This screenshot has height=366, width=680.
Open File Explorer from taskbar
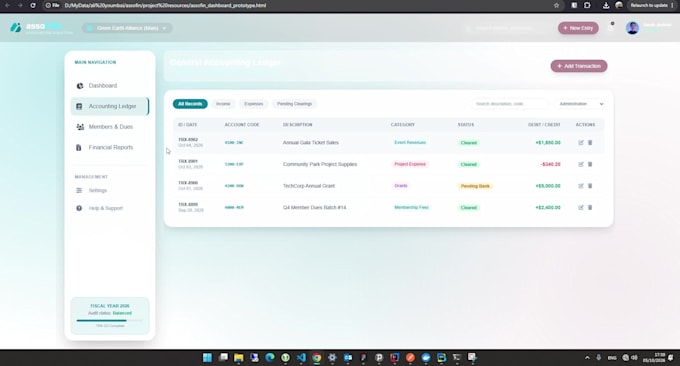click(239, 357)
